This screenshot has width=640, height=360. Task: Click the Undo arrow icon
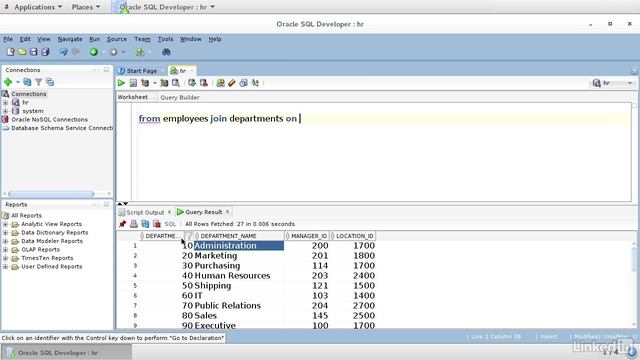pyautogui.click(x=64, y=52)
